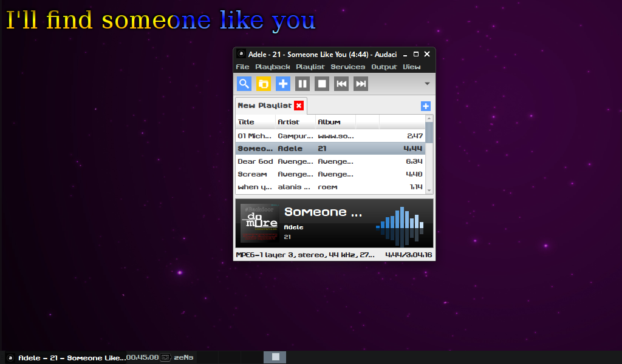Sort playlist by Title column header
622x364 pixels.
(x=256, y=122)
